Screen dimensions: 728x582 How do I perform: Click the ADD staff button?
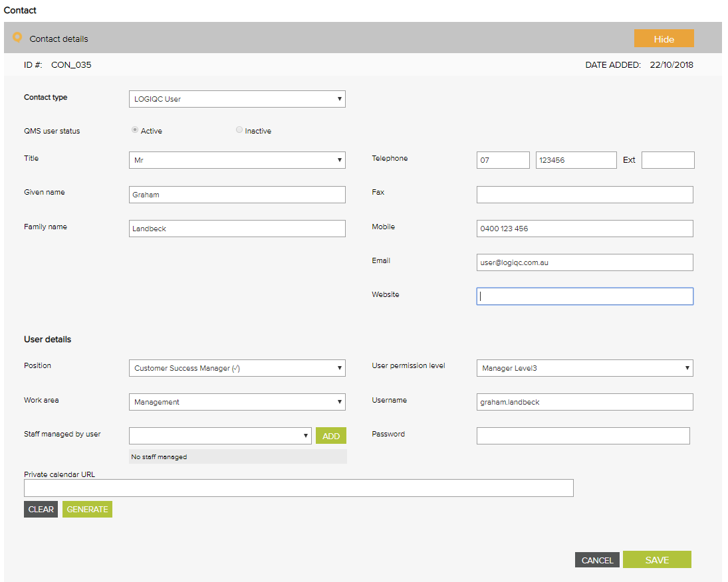pos(331,436)
